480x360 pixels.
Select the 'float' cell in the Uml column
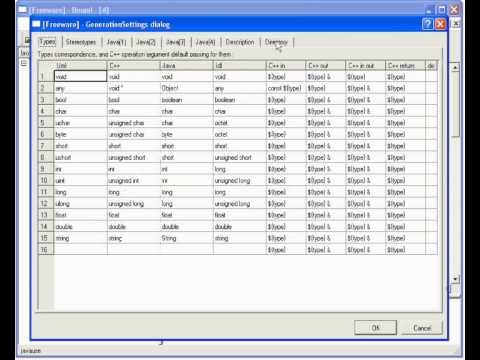click(80, 215)
